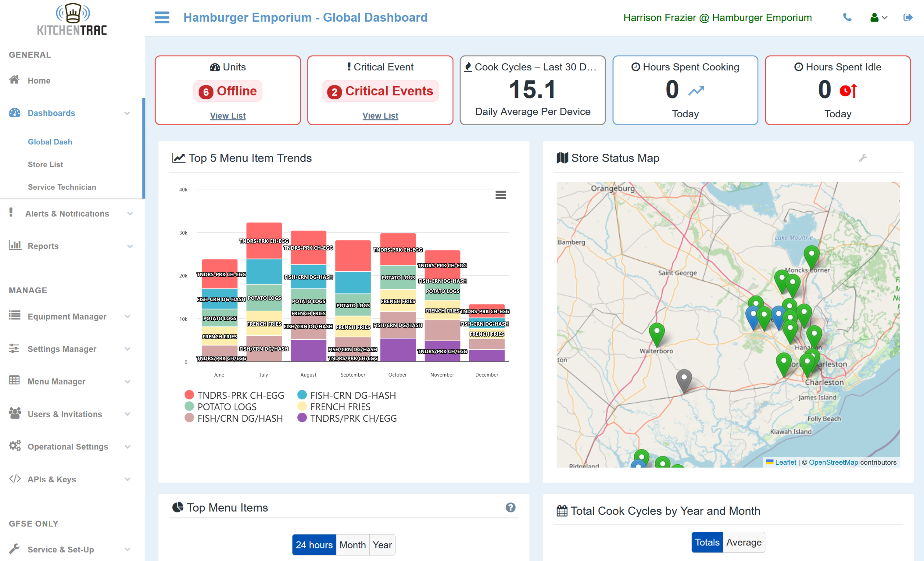This screenshot has height=561, width=924.
Task: Open the chart hamburger menu on Menu Item Trends
Action: [501, 194]
